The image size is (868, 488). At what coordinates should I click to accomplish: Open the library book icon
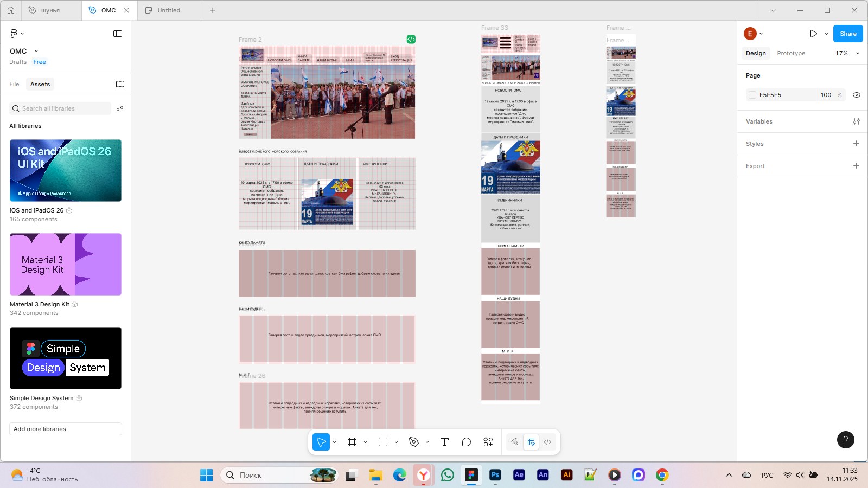[x=120, y=84]
